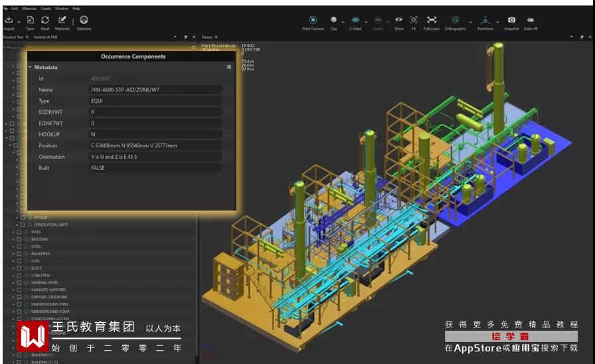Open the Materials menu

pos(29,9)
